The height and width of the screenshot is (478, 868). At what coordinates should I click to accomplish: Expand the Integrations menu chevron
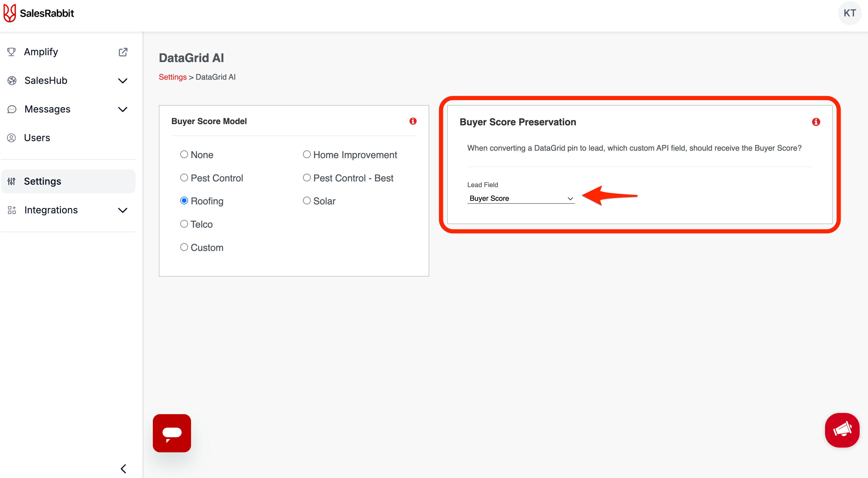(123, 210)
